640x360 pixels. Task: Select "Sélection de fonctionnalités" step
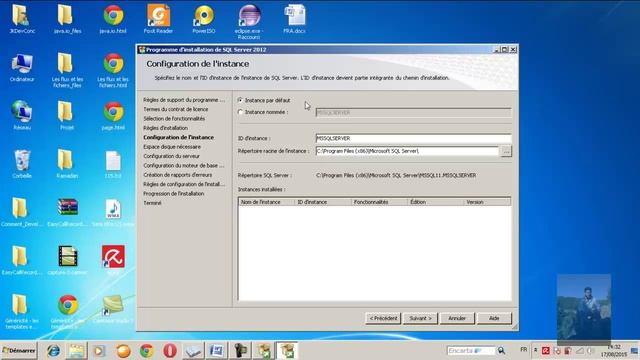pyautogui.click(x=174, y=118)
